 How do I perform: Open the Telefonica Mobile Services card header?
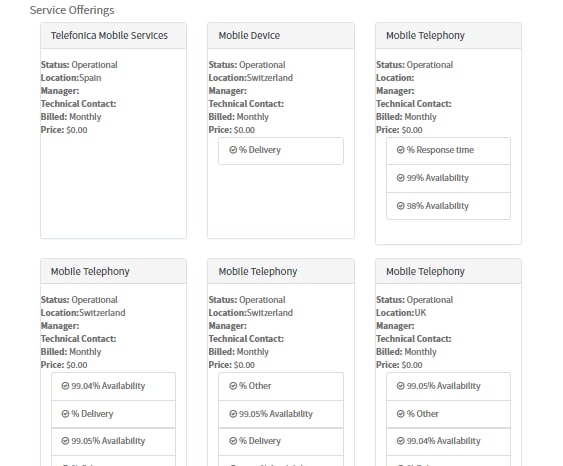[x=113, y=36]
